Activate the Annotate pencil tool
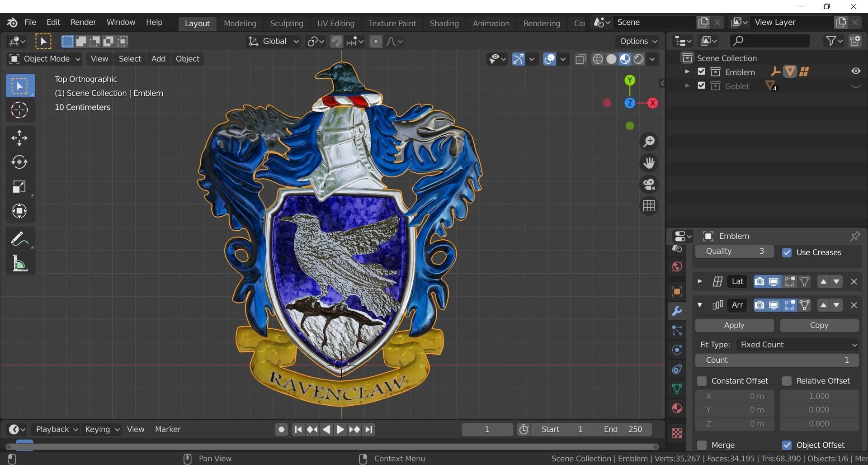The height and width of the screenshot is (465, 868). tap(20, 239)
